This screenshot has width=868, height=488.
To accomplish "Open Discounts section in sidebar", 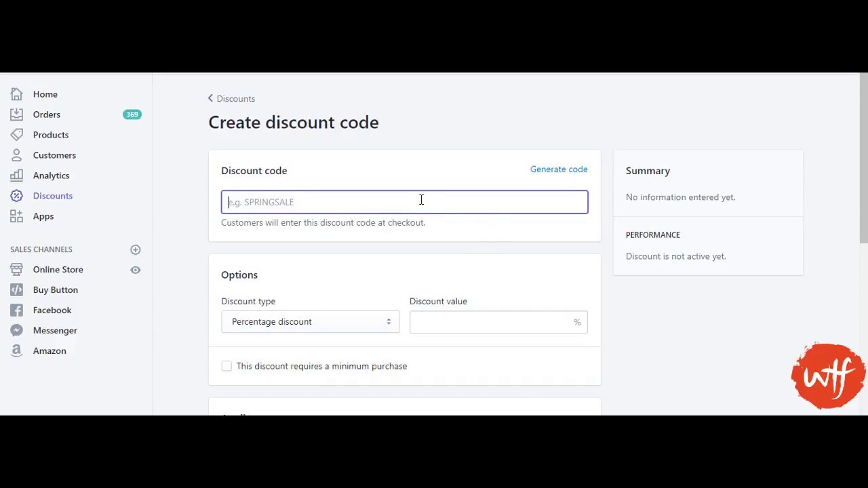I will pos(52,196).
